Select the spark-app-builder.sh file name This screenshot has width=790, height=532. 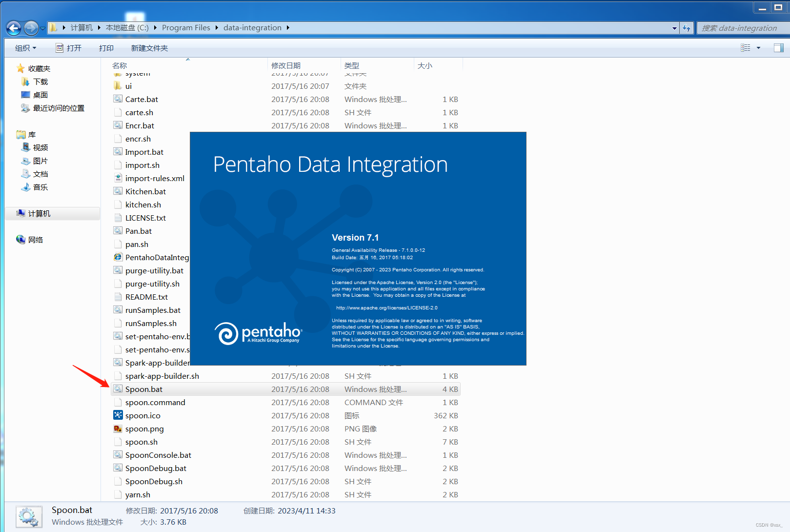click(162, 376)
